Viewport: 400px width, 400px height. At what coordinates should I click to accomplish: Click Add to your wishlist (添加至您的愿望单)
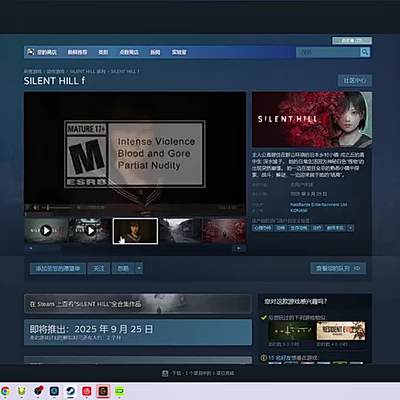tap(58, 268)
